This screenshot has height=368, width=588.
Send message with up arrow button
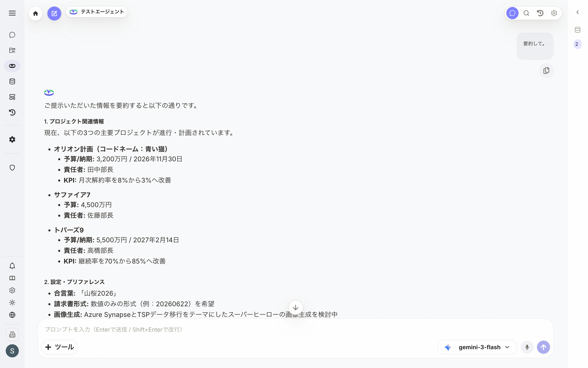click(x=543, y=347)
